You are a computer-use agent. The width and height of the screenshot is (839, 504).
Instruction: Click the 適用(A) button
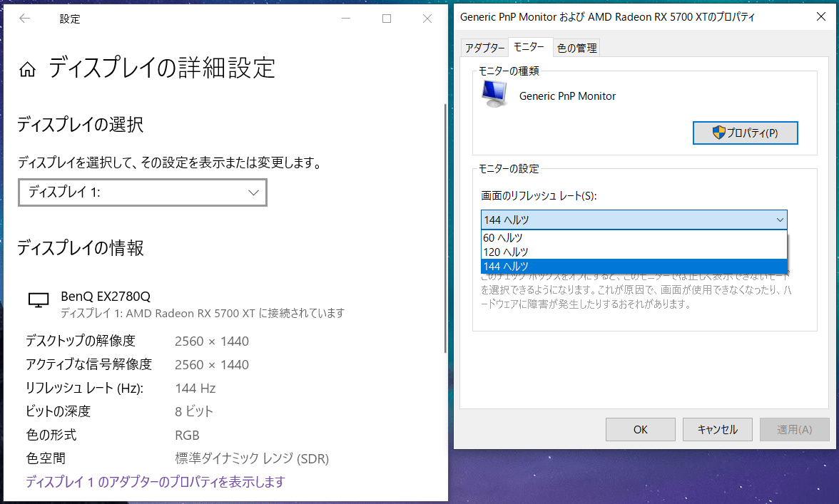pos(795,429)
